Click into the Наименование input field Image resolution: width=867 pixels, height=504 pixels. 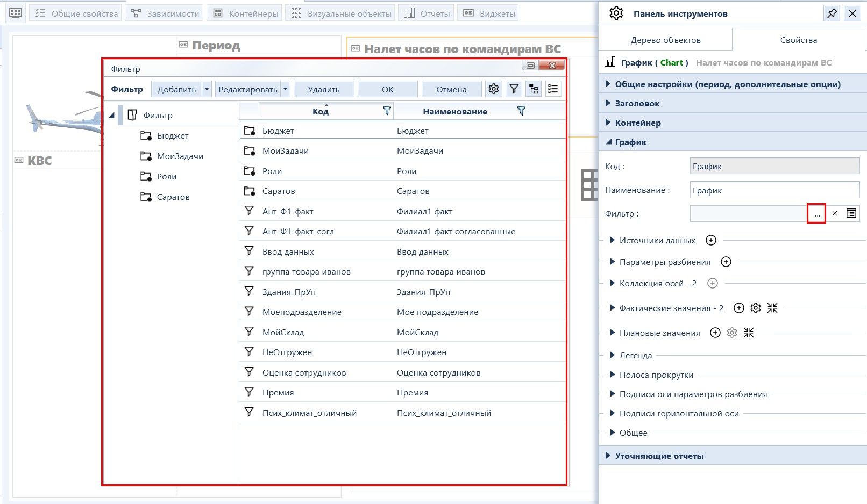pyautogui.click(x=774, y=190)
